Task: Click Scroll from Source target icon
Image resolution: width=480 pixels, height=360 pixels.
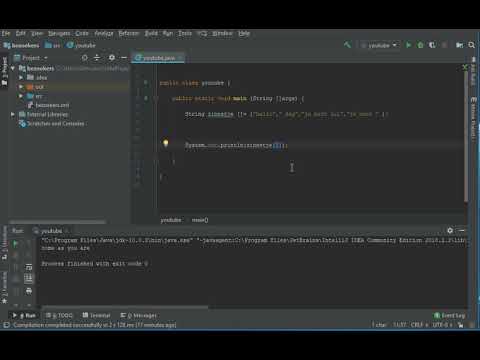Action: coord(85,58)
